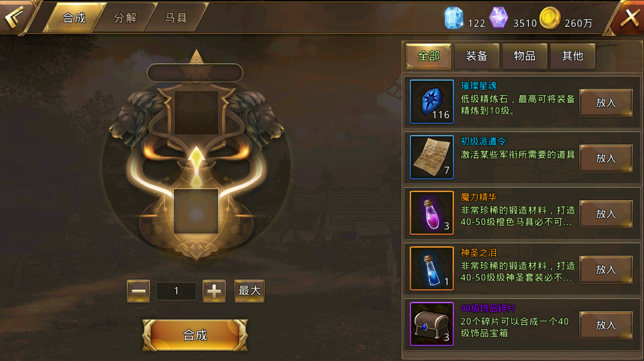
Task: Increase quantity with the plus button
Action: pyautogui.click(x=214, y=291)
